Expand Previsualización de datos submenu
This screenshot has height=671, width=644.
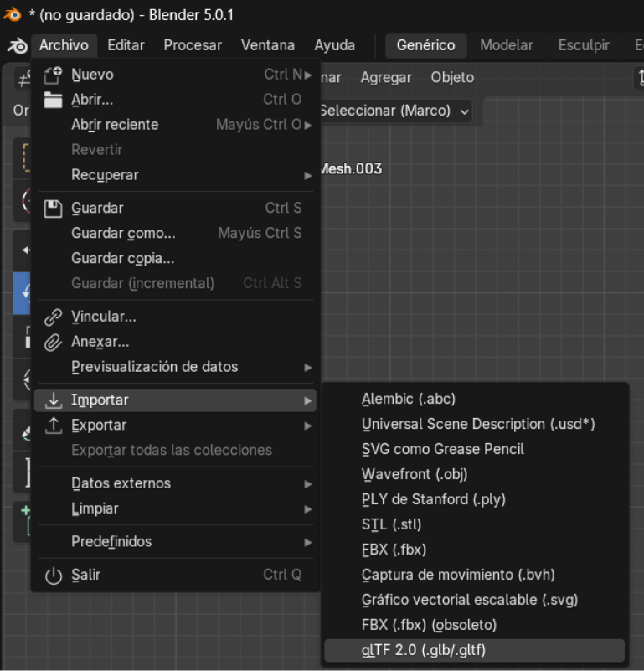pyautogui.click(x=175, y=368)
